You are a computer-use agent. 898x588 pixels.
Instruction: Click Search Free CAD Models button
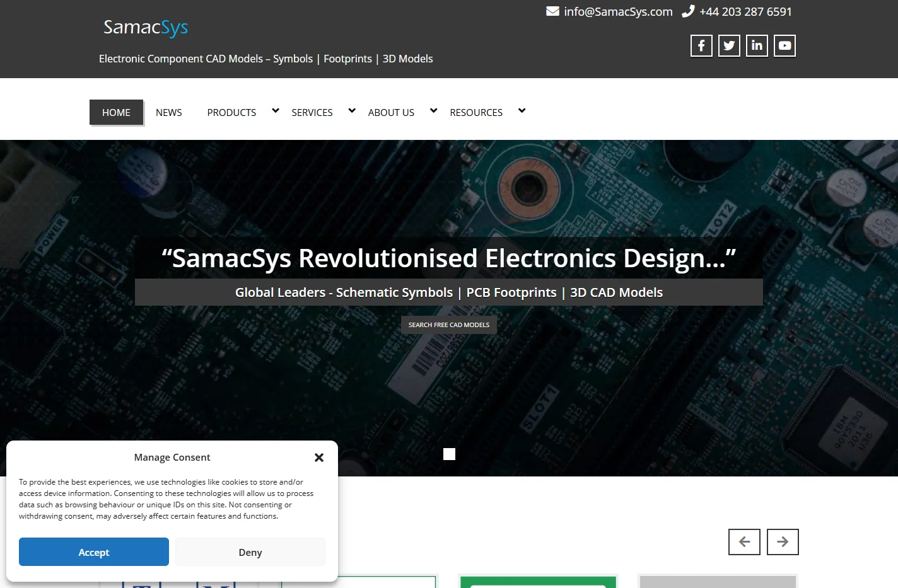point(449,325)
